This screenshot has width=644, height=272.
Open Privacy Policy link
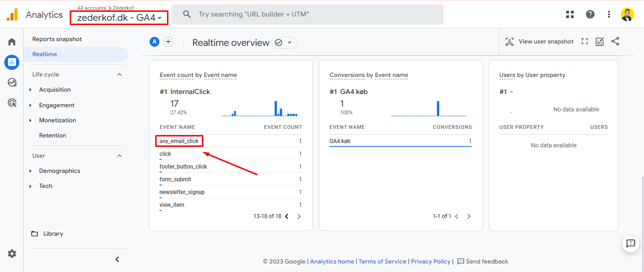pyautogui.click(x=431, y=262)
